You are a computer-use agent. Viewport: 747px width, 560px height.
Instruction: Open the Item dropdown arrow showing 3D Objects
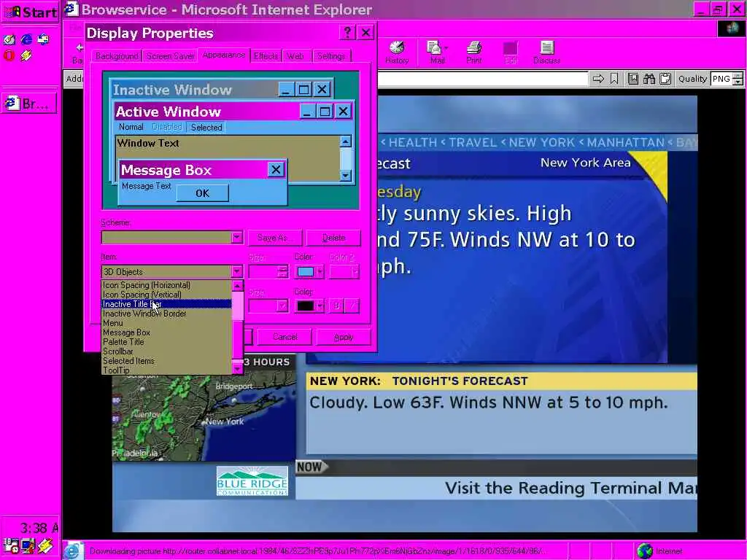point(237,271)
